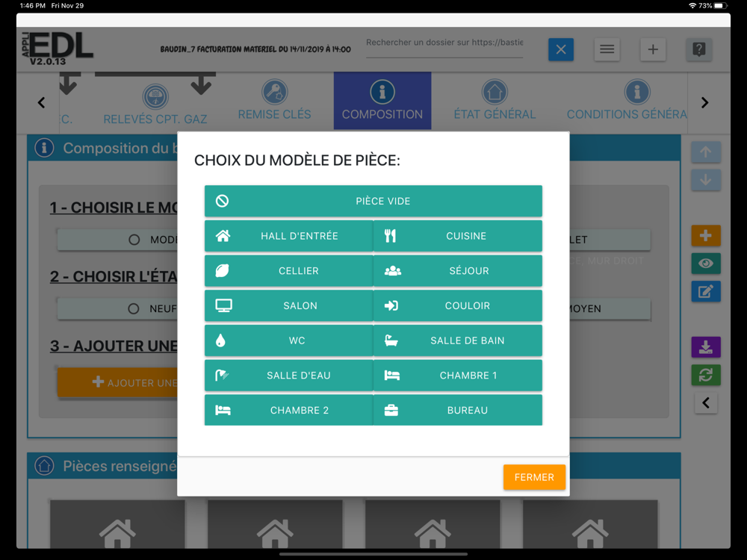
Task: Select the WC water drop icon
Action: (x=220, y=340)
